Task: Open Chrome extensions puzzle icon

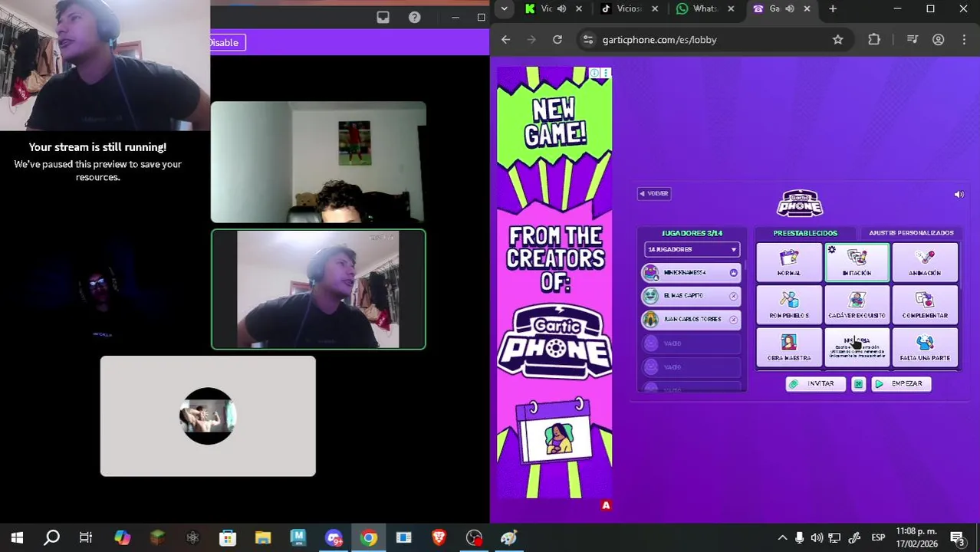Action: [x=874, y=40]
